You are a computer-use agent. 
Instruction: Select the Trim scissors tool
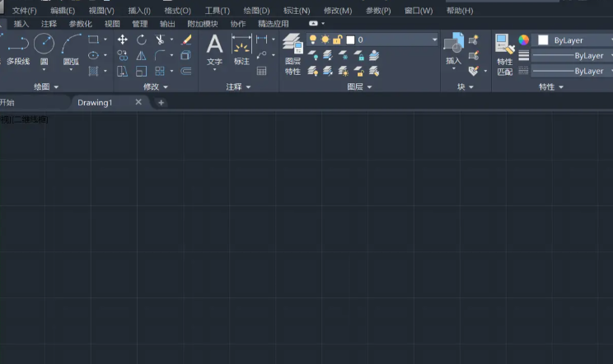click(160, 40)
